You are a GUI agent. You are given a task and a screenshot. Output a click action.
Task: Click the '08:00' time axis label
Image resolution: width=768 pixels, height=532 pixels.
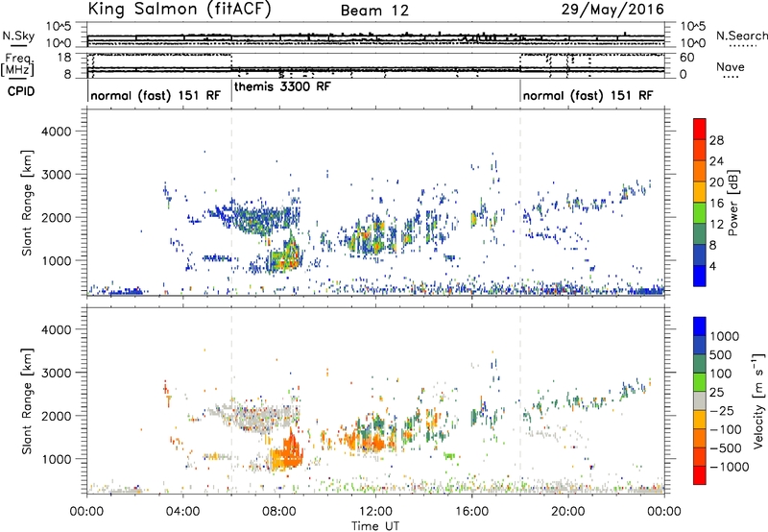pos(279,512)
